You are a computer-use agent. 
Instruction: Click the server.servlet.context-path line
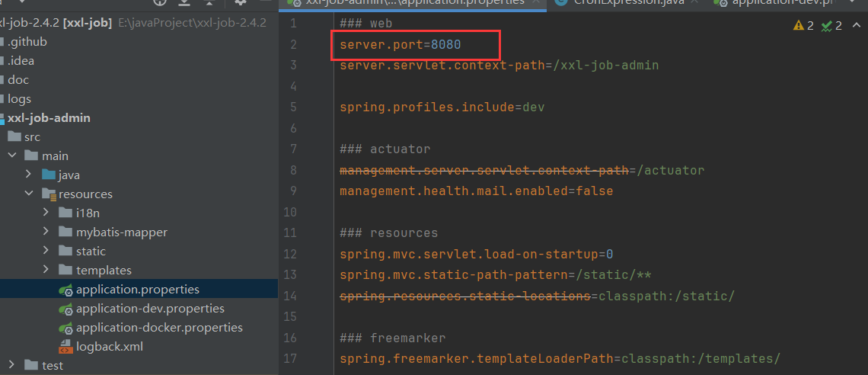(499, 66)
